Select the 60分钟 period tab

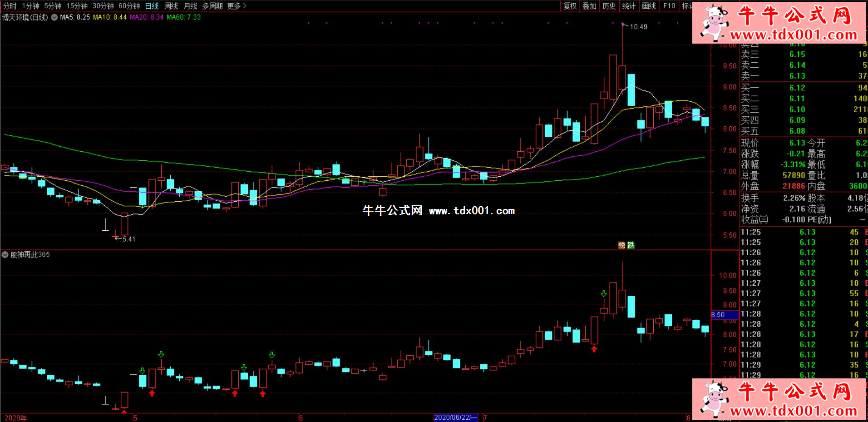click(x=129, y=6)
